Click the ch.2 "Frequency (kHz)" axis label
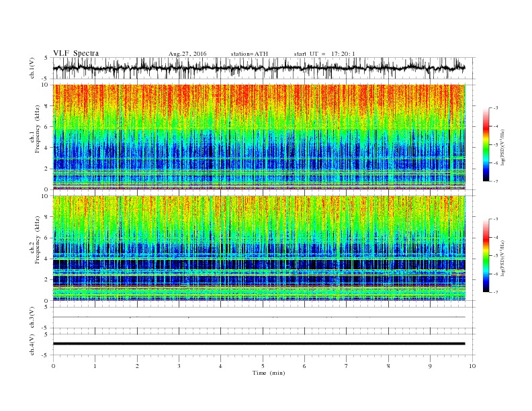 tap(37, 240)
